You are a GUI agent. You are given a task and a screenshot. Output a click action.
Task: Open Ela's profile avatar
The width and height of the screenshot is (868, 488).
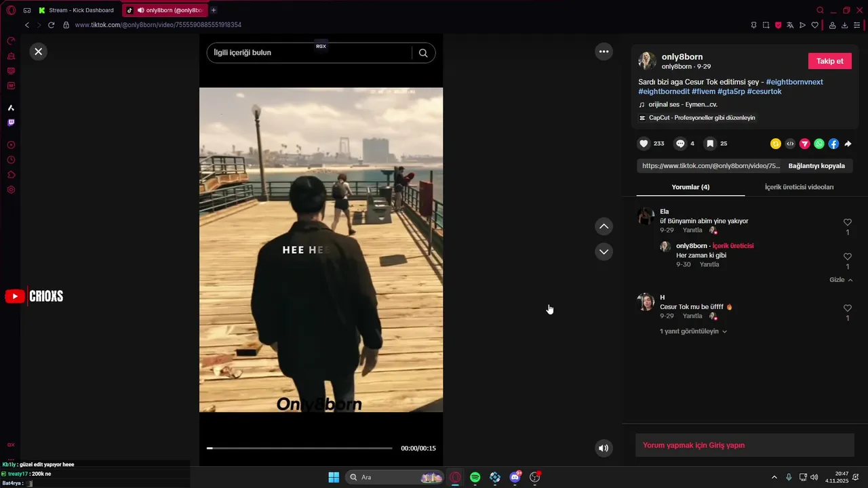(x=646, y=216)
